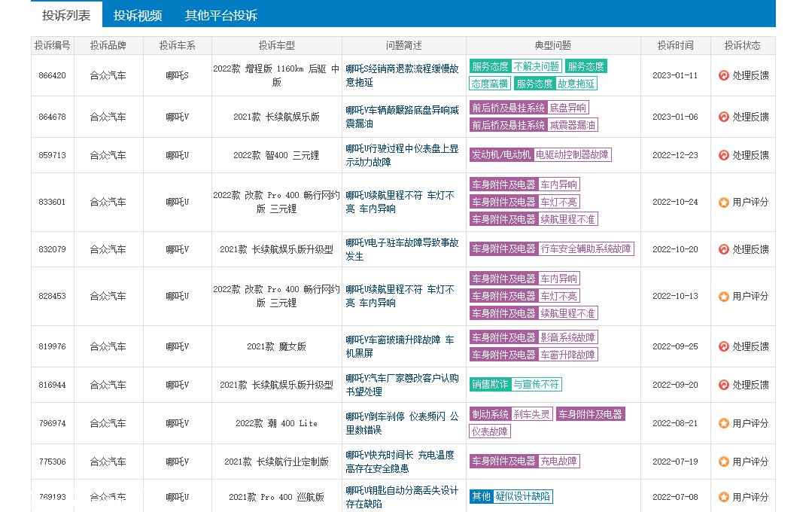Image resolution: width=812 pixels, height=512 pixels.
Task: Click the 影音系统故障 tag
Action: click(x=567, y=337)
